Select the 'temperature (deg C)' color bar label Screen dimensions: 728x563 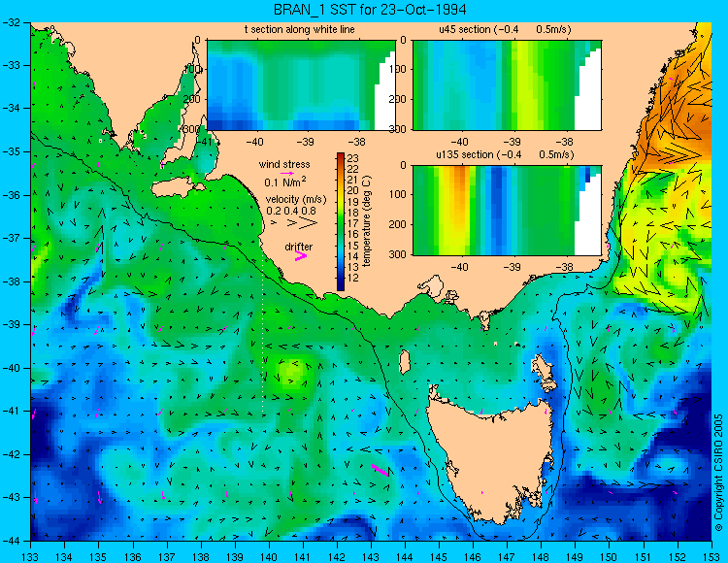click(366, 221)
